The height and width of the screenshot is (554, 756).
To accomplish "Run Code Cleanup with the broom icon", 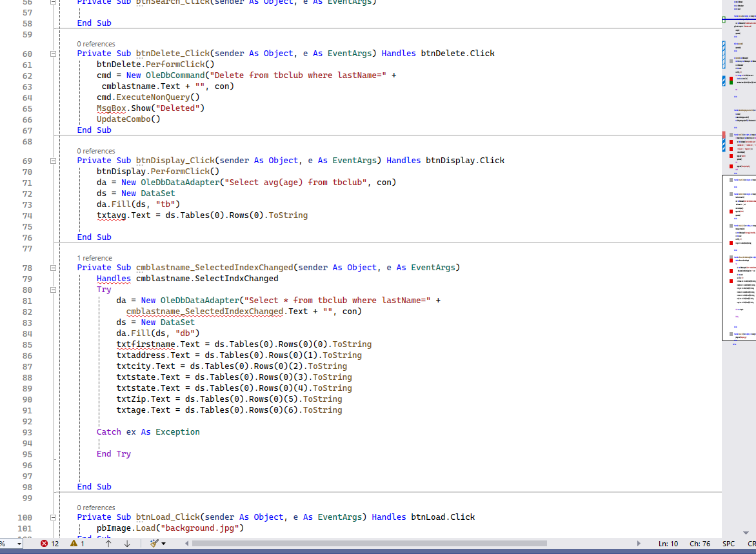I will (154, 543).
